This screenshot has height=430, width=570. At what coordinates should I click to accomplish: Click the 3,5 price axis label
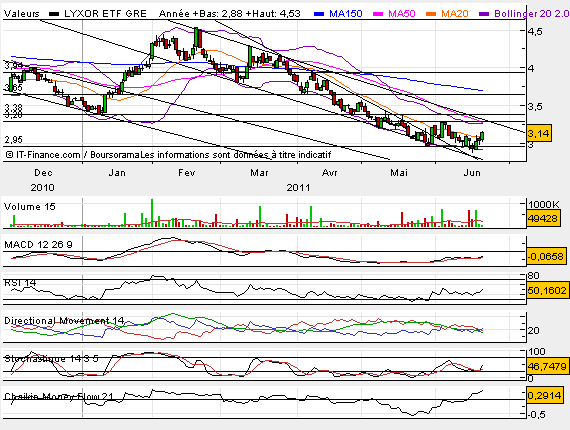tap(535, 107)
